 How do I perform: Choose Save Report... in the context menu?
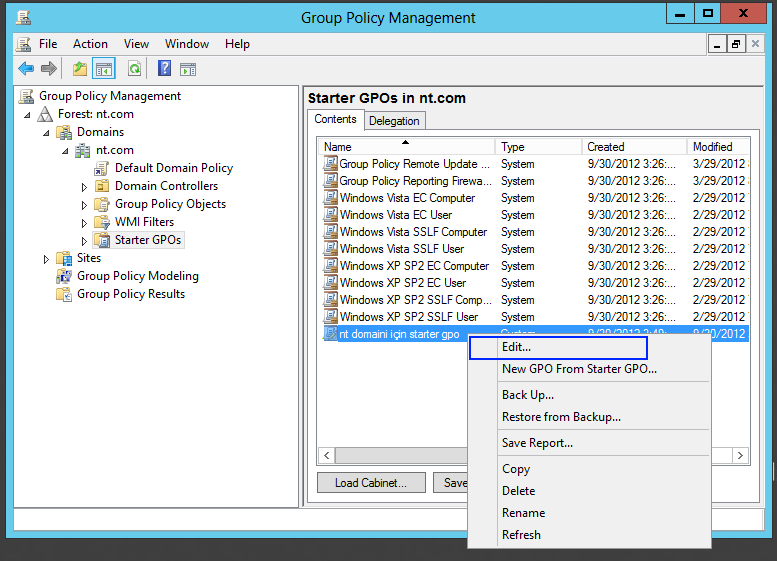tap(589, 443)
